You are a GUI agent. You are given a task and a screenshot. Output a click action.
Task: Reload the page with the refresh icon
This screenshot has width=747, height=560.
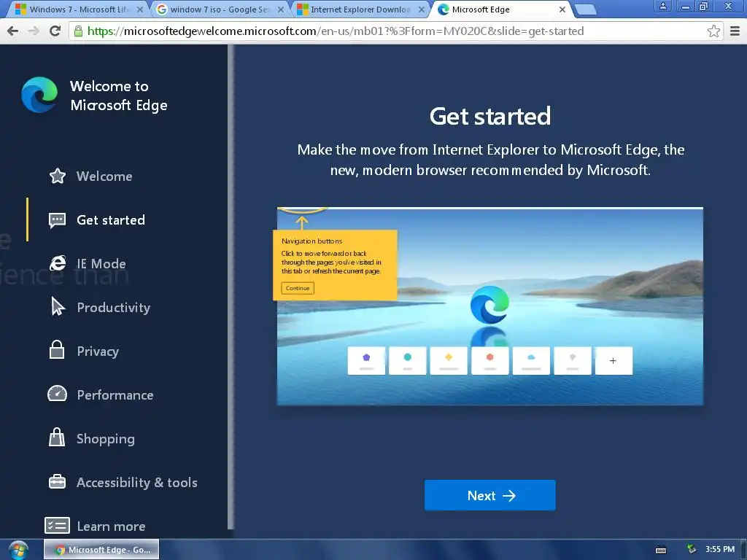pyautogui.click(x=55, y=31)
